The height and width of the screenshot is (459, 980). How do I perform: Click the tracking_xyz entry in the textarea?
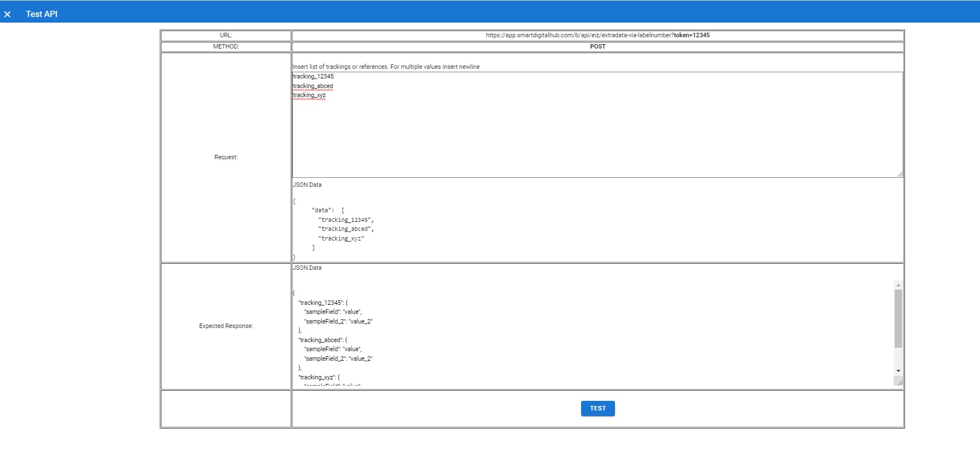click(309, 95)
